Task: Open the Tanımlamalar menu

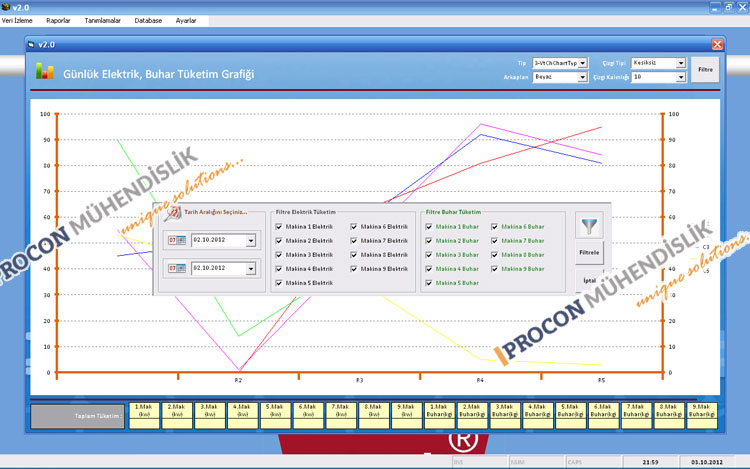Action: point(102,21)
